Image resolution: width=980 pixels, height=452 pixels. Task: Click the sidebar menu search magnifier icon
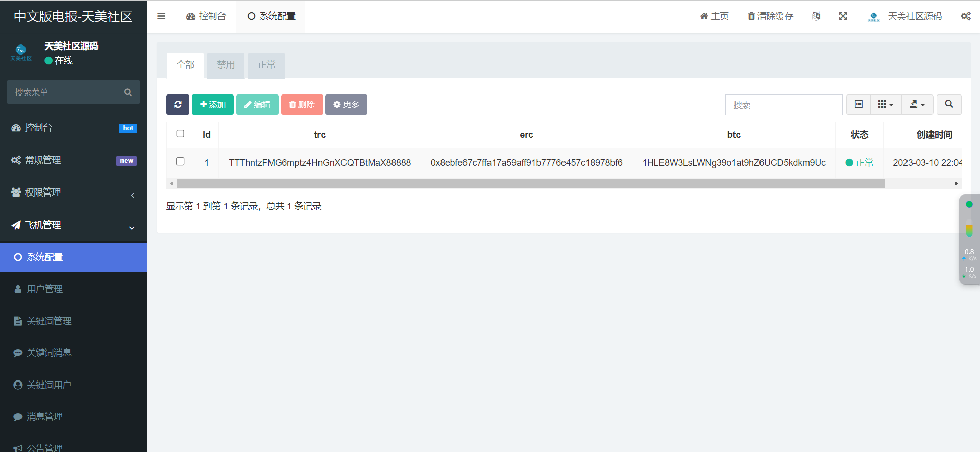tap(128, 92)
